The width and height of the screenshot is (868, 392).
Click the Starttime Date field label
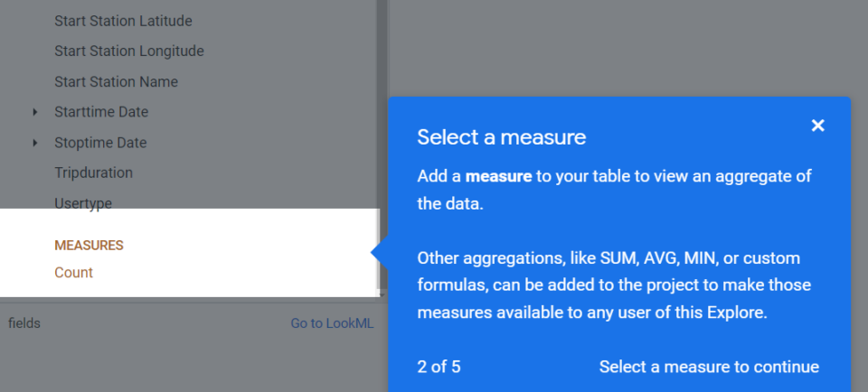click(x=101, y=112)
